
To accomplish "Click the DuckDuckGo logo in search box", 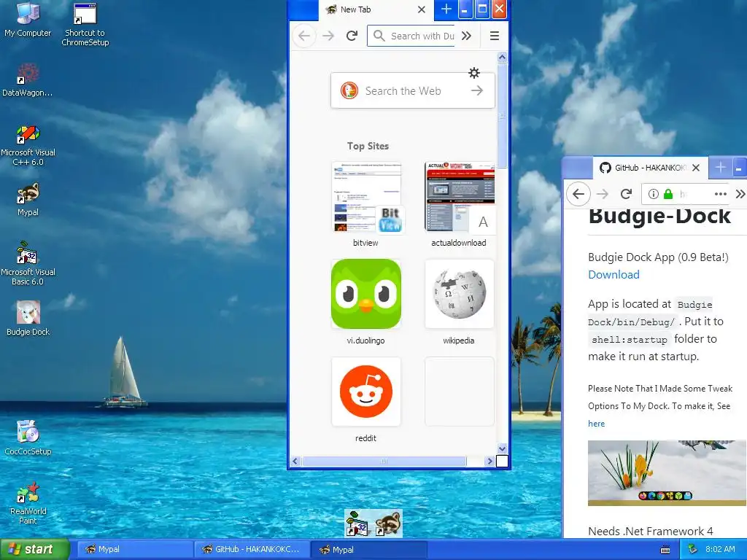I will click(349, 90).
